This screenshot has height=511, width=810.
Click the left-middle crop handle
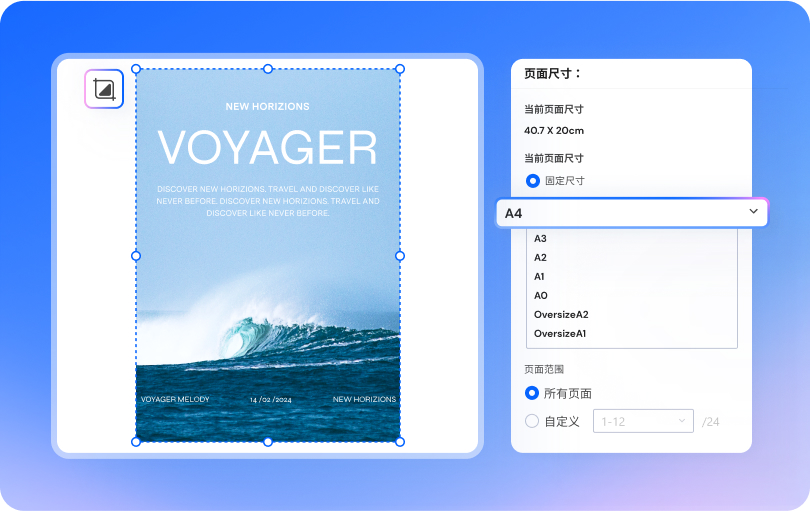coord(136,256)
